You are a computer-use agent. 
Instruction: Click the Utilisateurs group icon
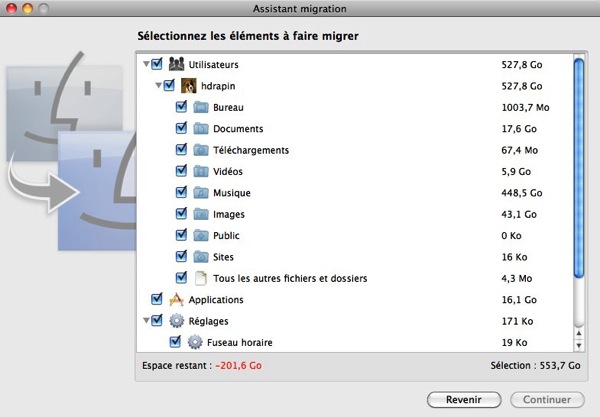[x=177, y=64]
